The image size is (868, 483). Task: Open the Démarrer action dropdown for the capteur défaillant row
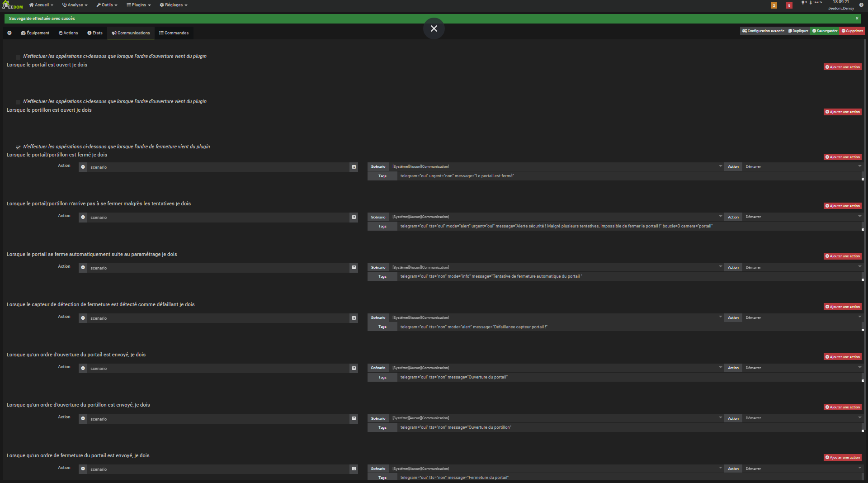point(802,317)
